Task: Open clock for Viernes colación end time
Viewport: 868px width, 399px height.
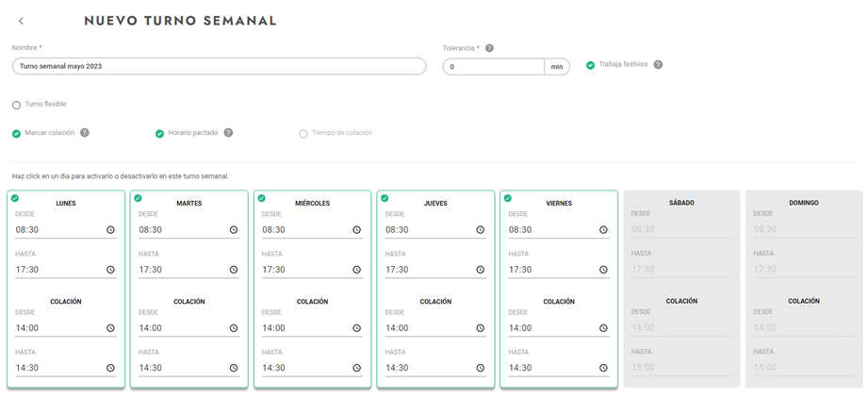Action: 603,368
